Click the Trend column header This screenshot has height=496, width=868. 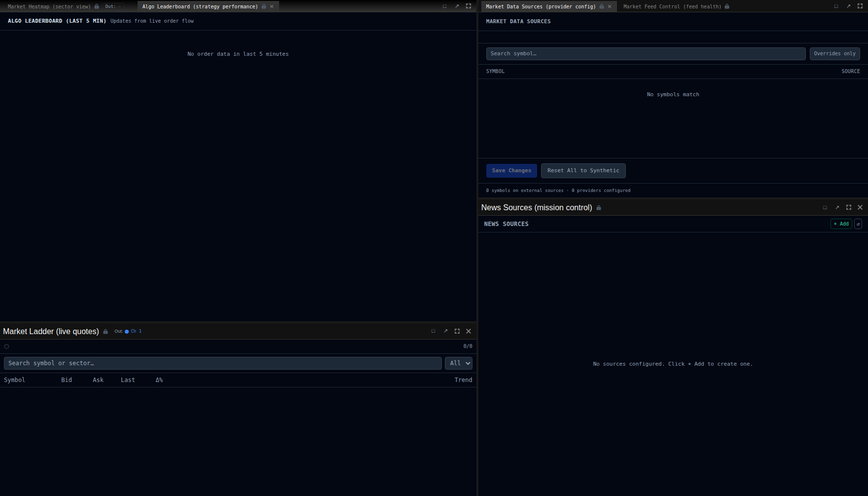click(x=463, y=380)
